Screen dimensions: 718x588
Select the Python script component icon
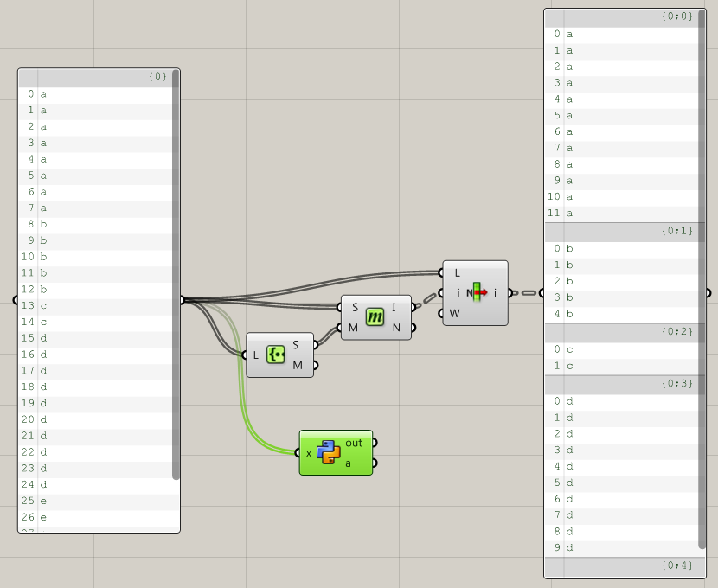click(x=329, y=452)
